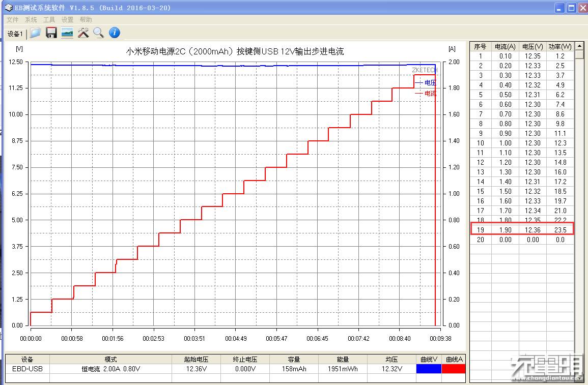Click the 均压 column header
The image size is (588, 385).
[x=392, y=359]
